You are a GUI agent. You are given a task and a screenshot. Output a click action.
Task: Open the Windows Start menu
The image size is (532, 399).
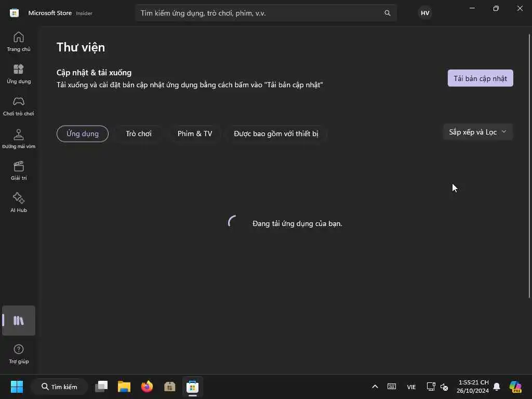[17, 387]
